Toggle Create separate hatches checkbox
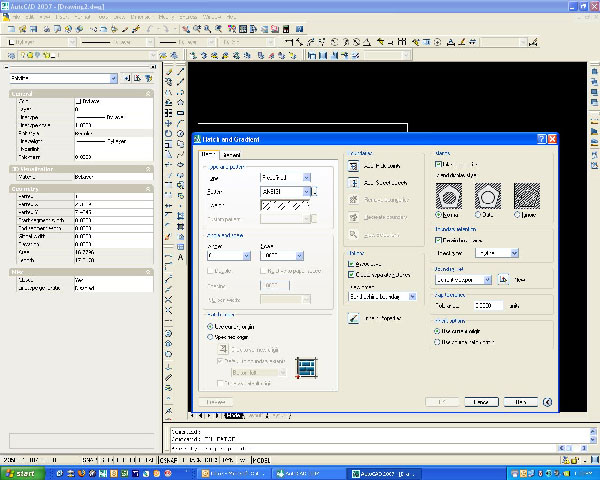Screen dimensions: 600x480 (349, 274)
